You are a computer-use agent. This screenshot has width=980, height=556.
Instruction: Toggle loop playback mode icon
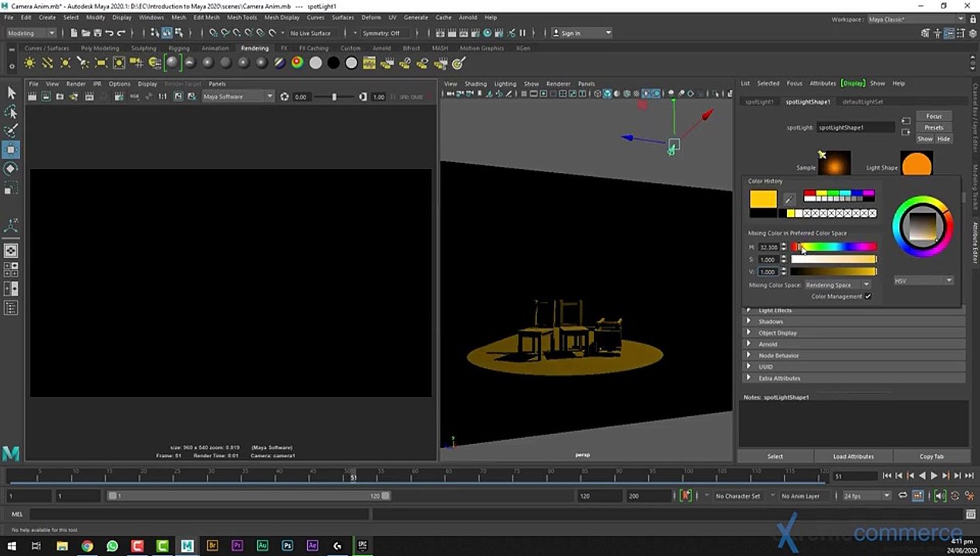click(x=902, y=496)
